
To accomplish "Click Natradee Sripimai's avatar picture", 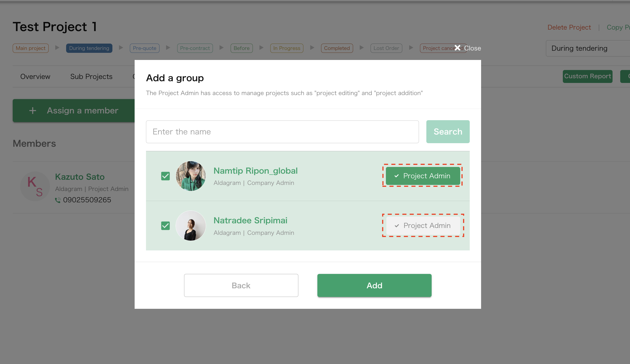I will (x=191, y=226).
